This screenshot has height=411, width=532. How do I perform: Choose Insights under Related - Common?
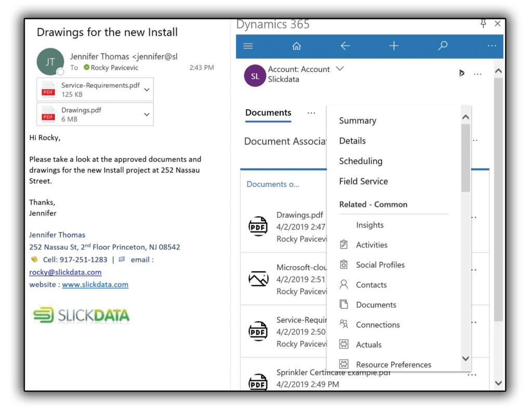pos(370,224)
